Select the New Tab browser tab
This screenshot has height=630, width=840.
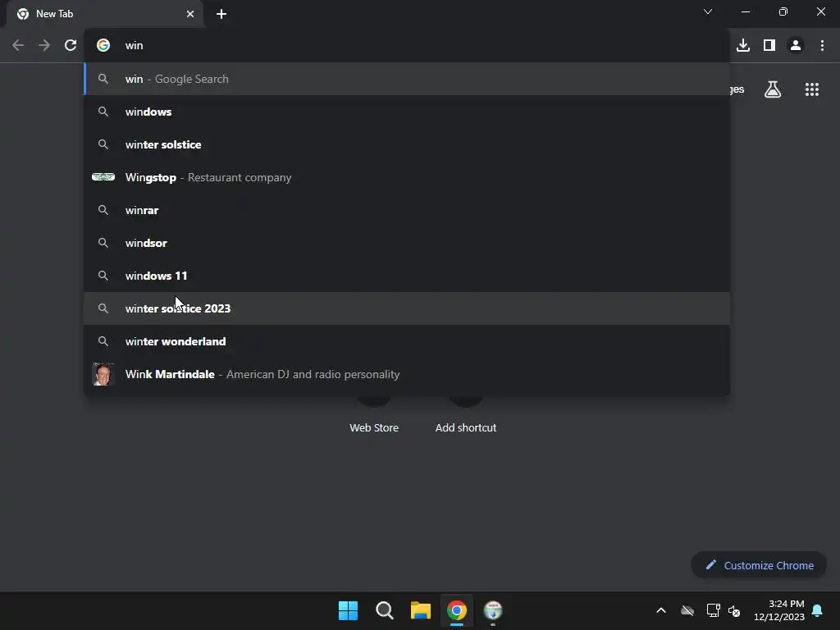point(105,15)
